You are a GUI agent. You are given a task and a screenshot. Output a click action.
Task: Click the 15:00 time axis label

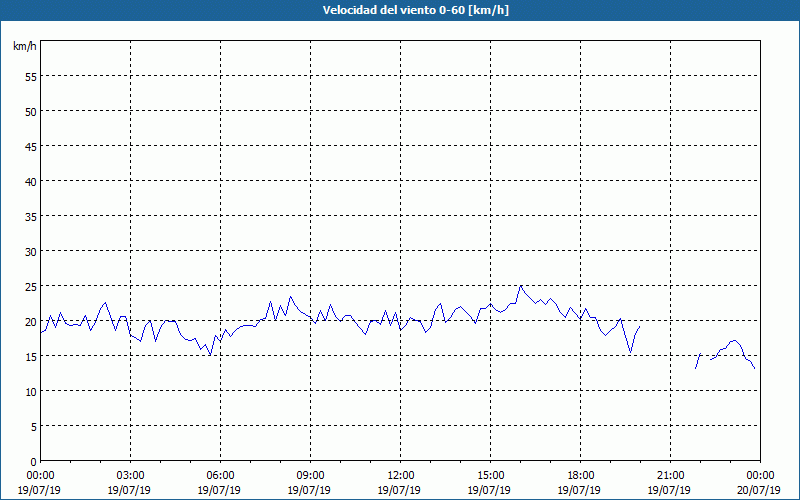490,476
